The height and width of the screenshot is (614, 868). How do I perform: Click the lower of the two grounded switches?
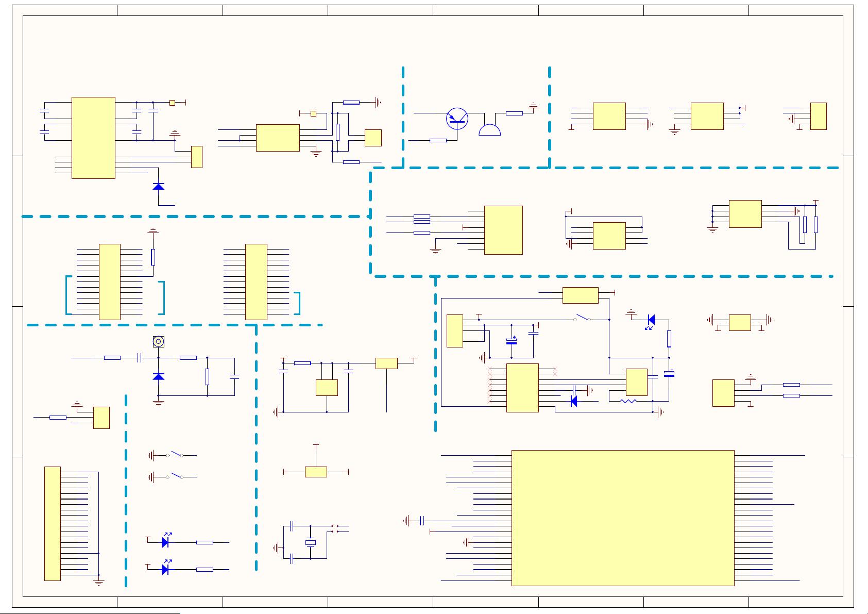(175, 476)
